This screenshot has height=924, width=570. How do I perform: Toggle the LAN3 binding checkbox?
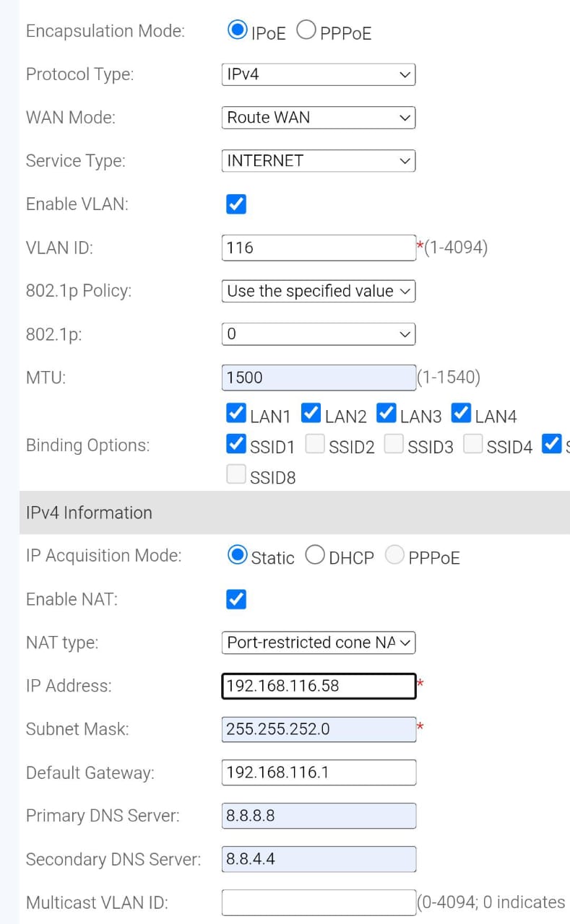tap(387, 413)
